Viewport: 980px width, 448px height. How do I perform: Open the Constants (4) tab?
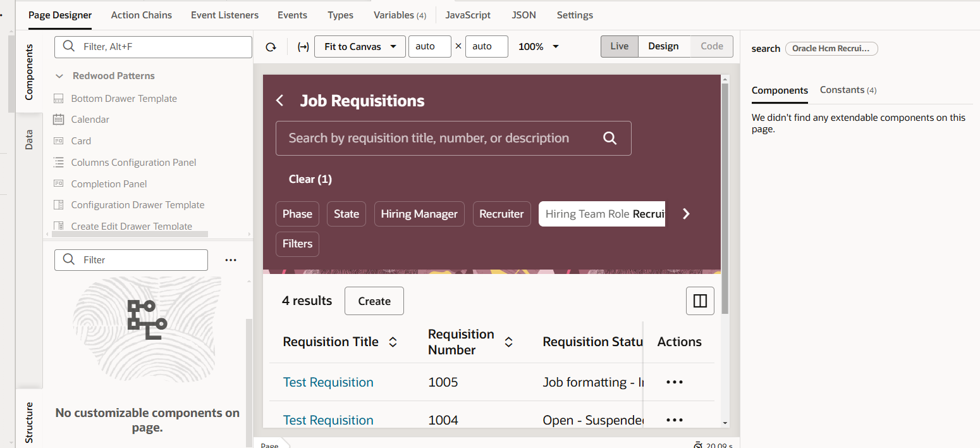[x=847, y=90]
